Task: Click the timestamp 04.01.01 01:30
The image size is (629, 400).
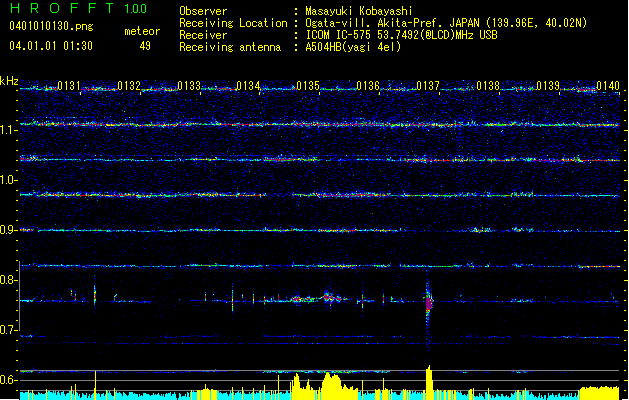Action: tap(51, 46)
